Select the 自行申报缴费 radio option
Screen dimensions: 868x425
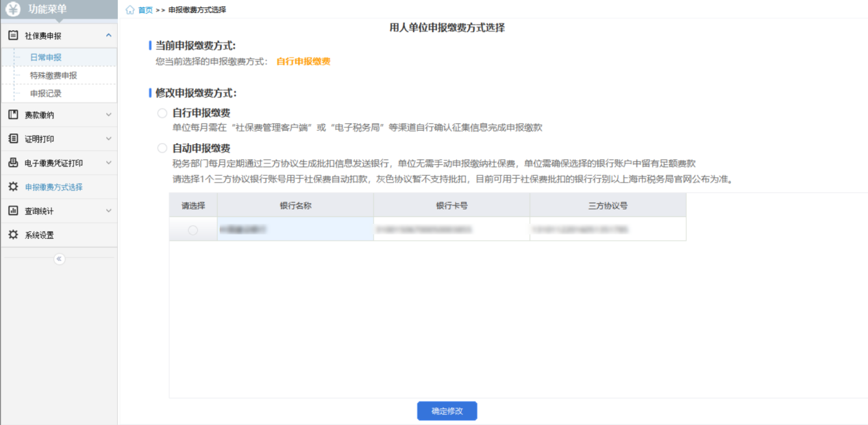point(162,113)
